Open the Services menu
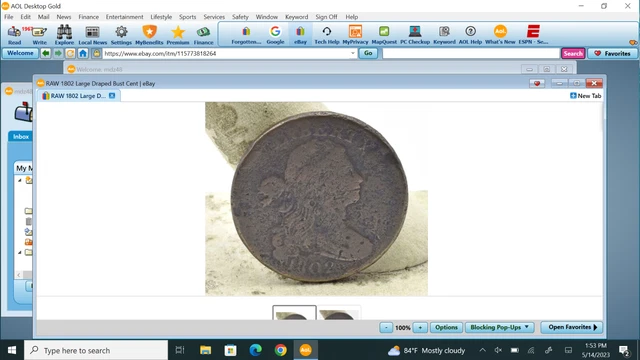Screen dimensions: 640x360 click(214, 17)
